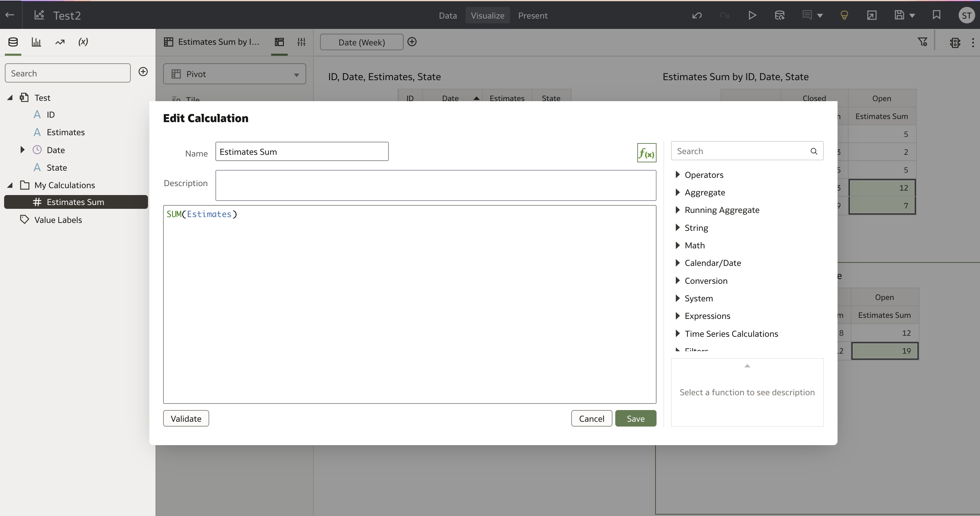Click the Name field with Estimates Sum
This screenshot has width=980, height=516.
(x=302, y=151)
